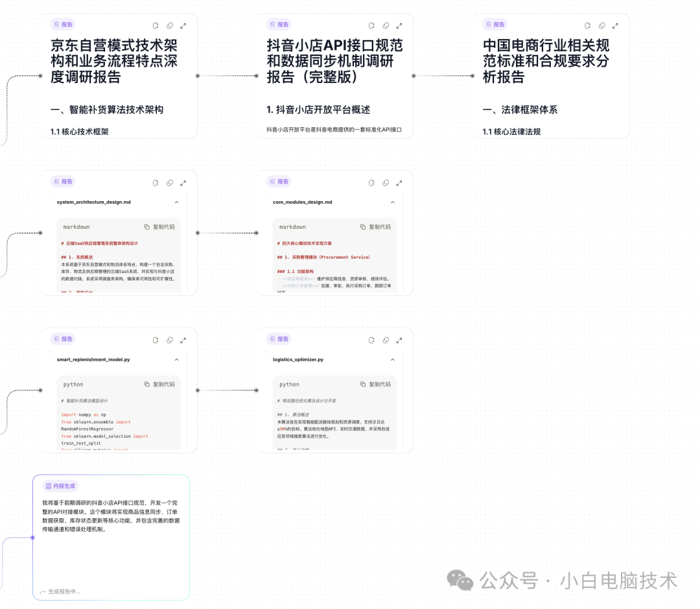700x609 pixels.
Task: Click code line 采购管理模块 (Procurement Service)
Action: pos(323,257)
